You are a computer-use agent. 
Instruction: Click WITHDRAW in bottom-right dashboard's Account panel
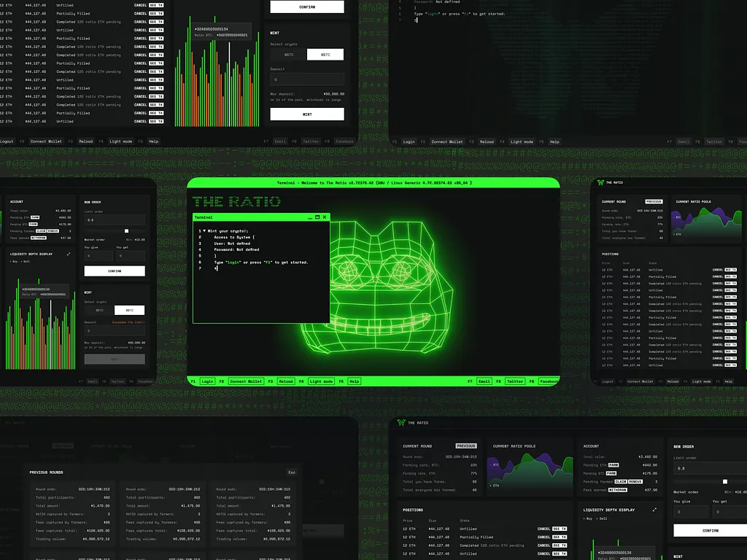click(618, 489)
